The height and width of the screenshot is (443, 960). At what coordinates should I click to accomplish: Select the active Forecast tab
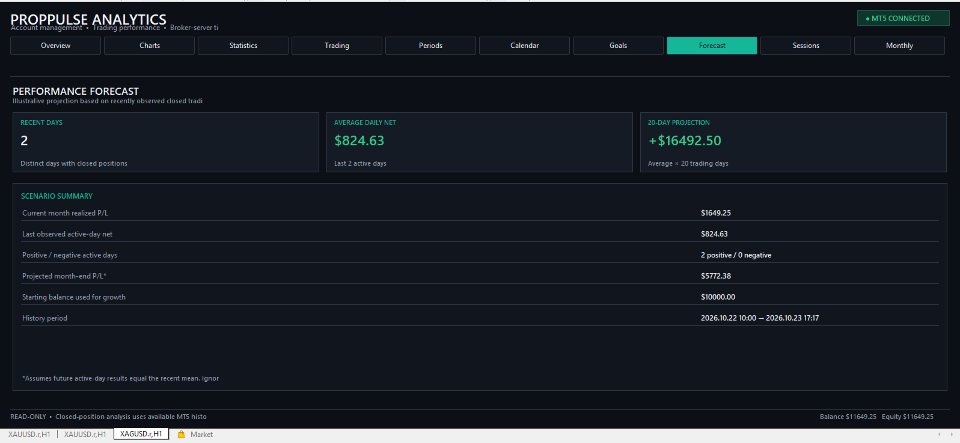click(711, 45)
